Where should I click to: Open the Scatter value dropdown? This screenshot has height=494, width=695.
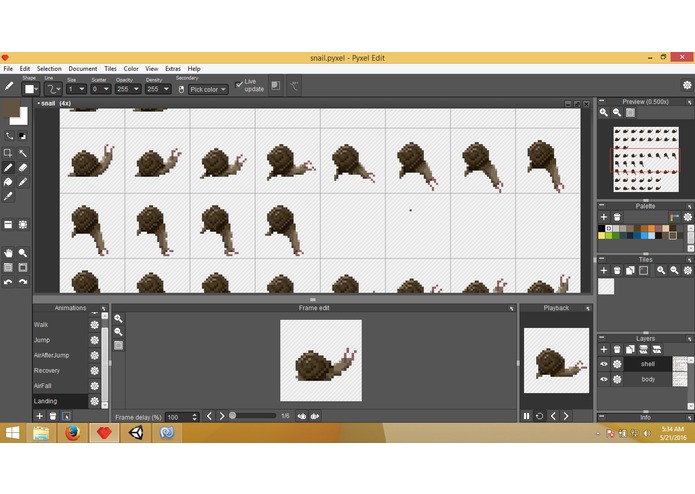point(101,89)
